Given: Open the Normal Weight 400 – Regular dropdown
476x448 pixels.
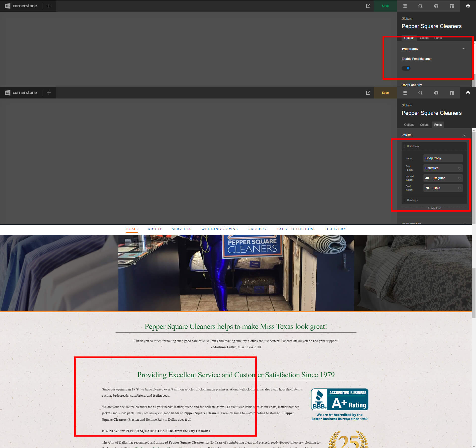Looking at the screenshot, I should pyautogui.click(x=443, y=178).
